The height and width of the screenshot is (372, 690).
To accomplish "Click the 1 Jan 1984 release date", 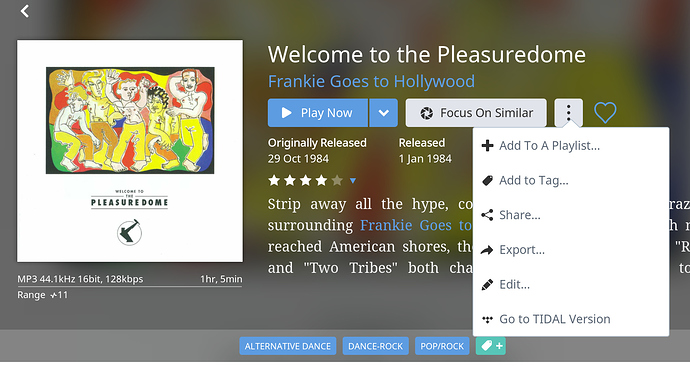I will point(425,159).
